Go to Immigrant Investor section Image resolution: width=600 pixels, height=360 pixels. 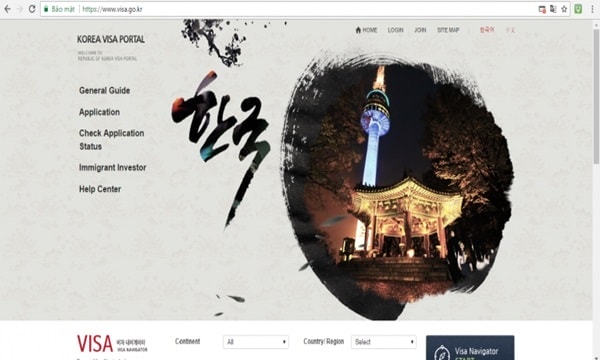point(112,168)
